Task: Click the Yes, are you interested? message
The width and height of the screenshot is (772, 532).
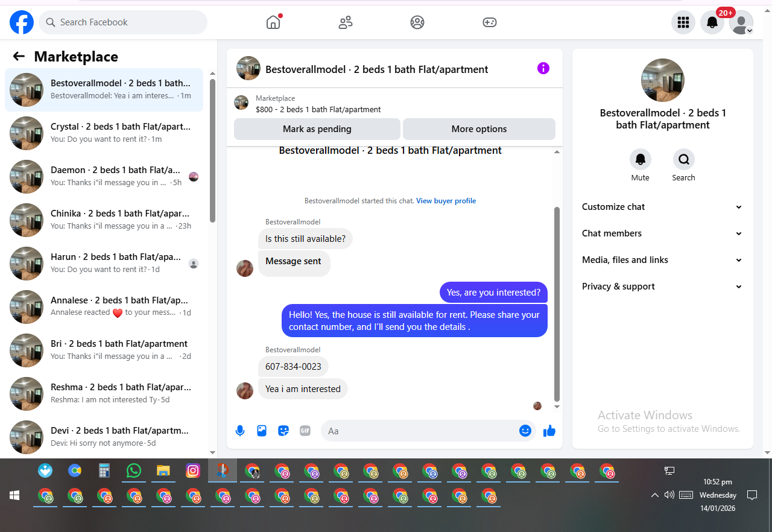Action: pyautogui.click(x=493, y=293)
